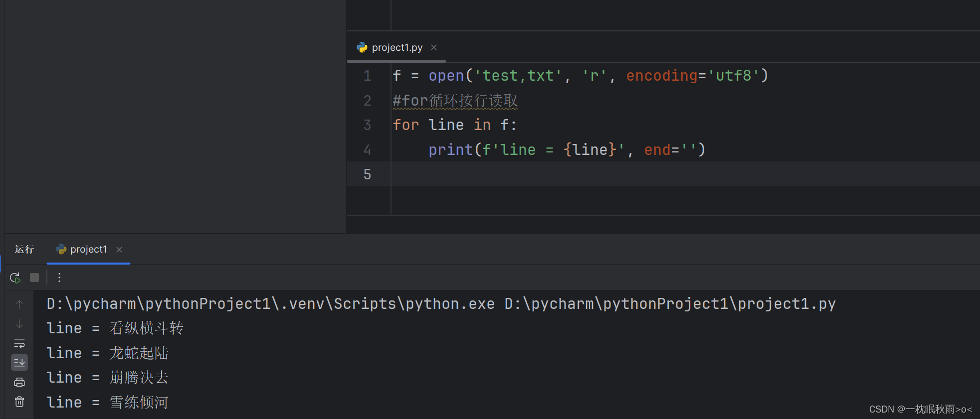Click the end='' argument on line 4
The width and height of the screenshot is (980, 419).
pos(670,150)
